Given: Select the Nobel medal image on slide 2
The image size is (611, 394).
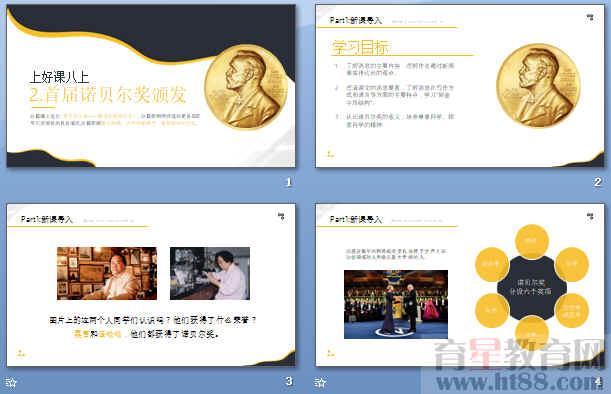Looking at the screenshot, I should pos(538,85).
